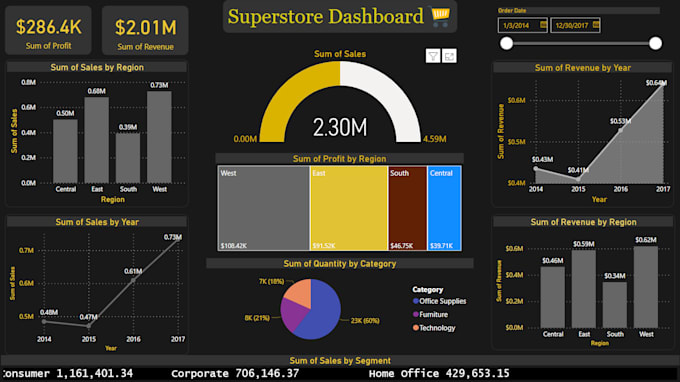The width and height of the screenshot is (680, 382).
Task: Click the $0.41M point on Revenue by Year
Action: [578, 178]
